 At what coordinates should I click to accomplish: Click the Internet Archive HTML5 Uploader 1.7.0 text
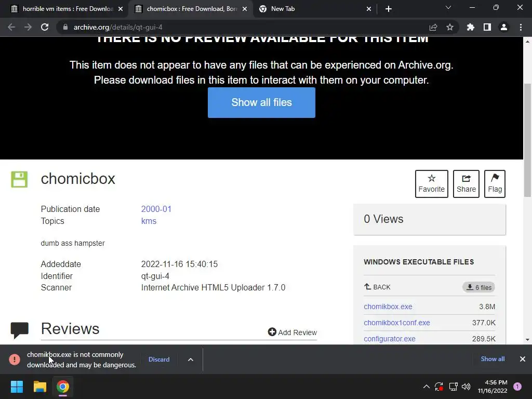click(213, 288)
